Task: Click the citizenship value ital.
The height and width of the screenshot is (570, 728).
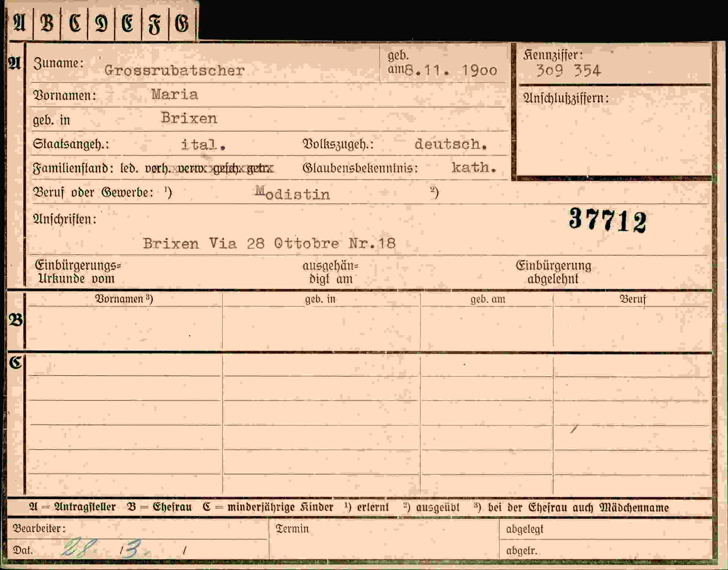Action: pyautogui.click(x=203, y=145)
